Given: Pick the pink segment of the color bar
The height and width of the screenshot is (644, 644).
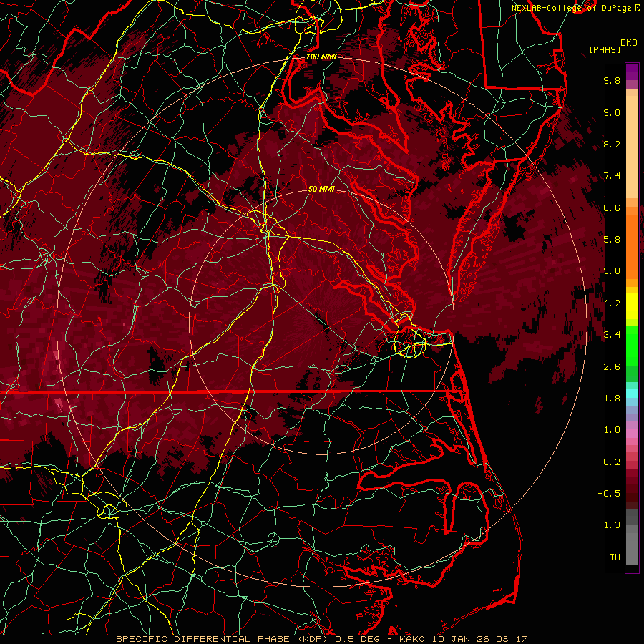Looking at the screenshot, I should 632,434.
